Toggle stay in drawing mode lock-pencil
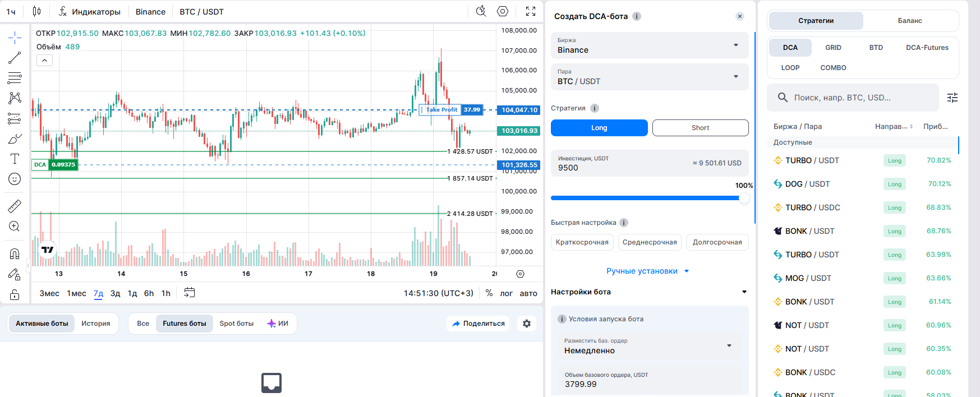 (x=15, y=274)
